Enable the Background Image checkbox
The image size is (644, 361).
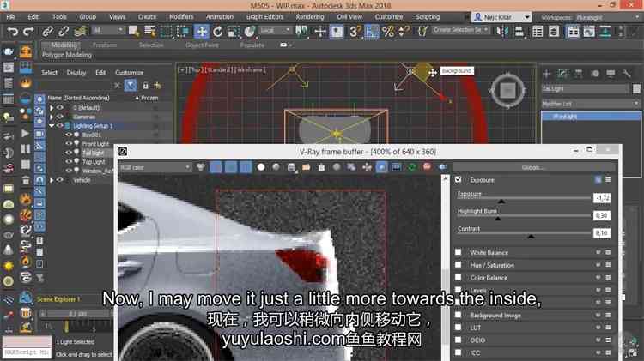[x=459, y=315]
